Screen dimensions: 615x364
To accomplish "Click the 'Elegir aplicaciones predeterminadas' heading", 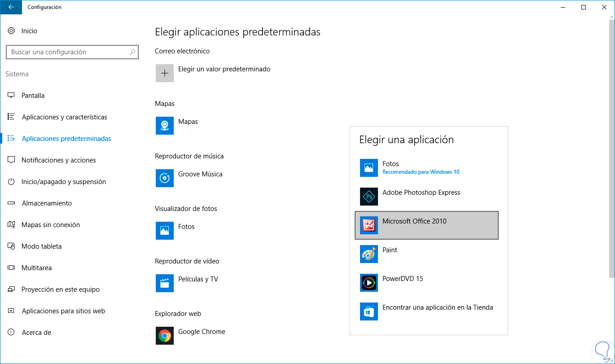I will (x=237, y=32).
